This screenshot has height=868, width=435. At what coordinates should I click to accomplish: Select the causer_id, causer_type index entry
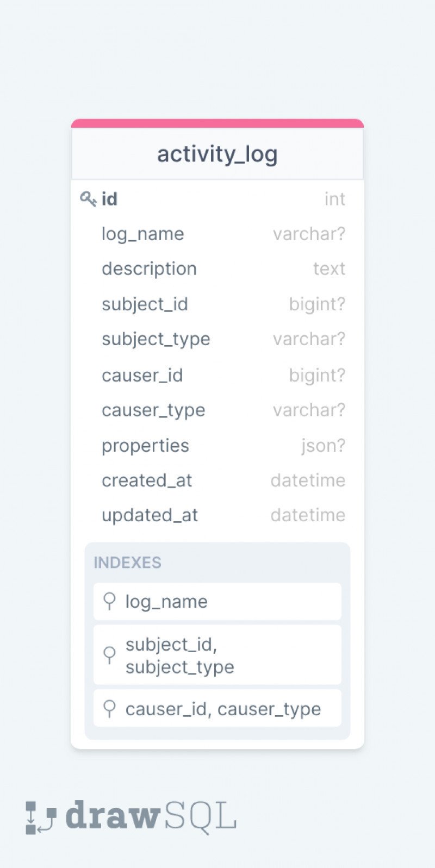click(217, 709)
